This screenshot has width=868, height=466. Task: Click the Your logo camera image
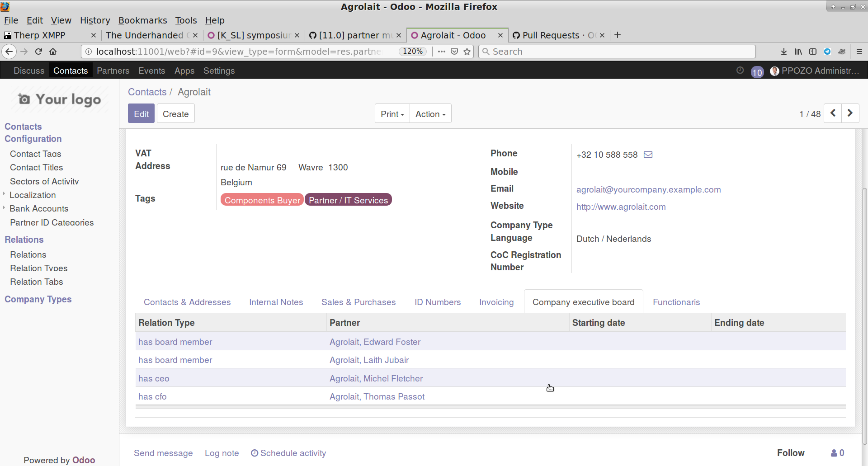[59, 99]
